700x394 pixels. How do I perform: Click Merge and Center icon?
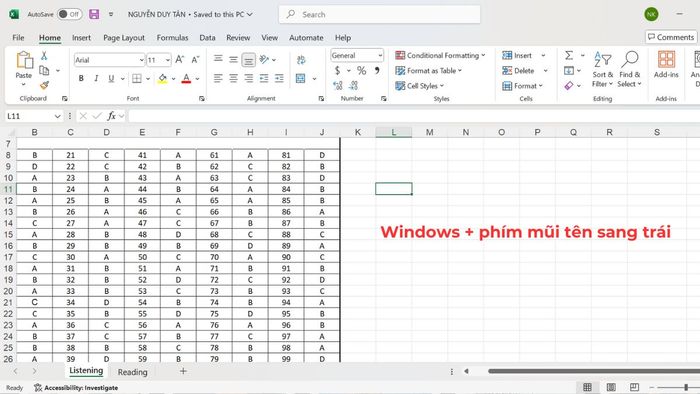(x=301, y=79)
